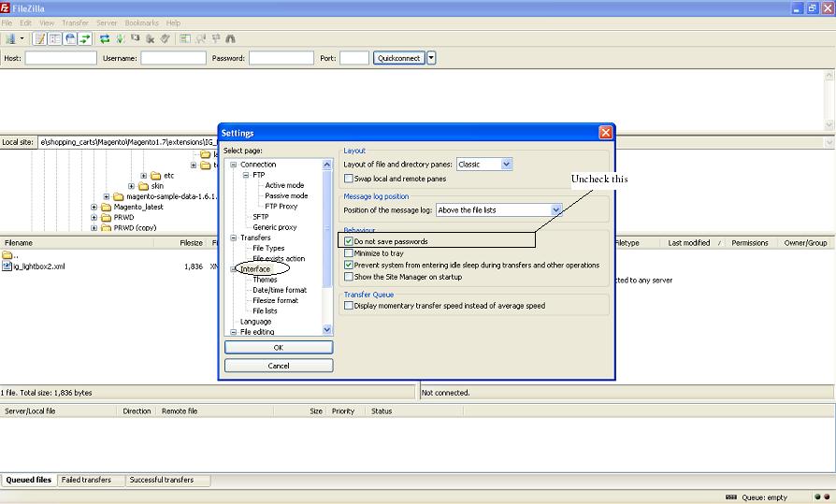Click the queue icon in the status bar
The width and height of the screenshot is (836, 504).
coord(731,497)
